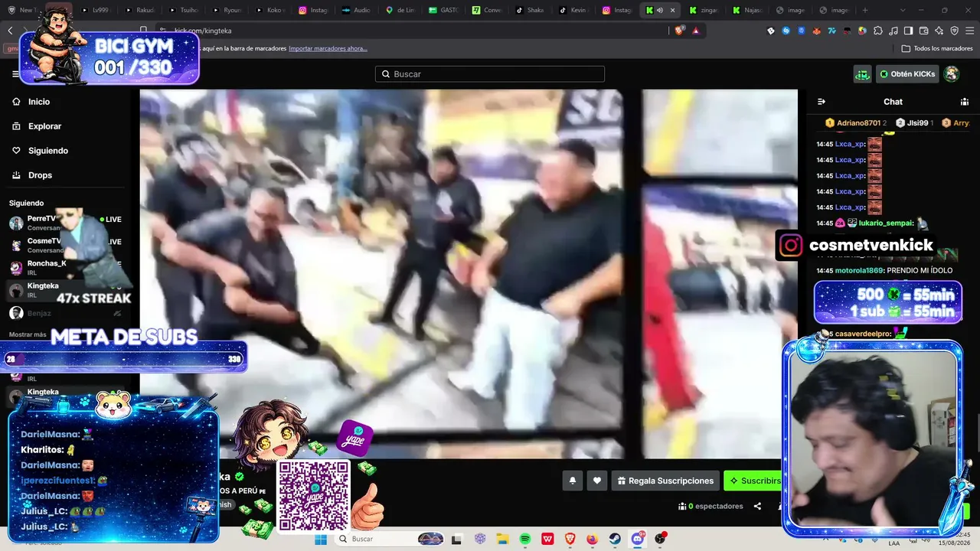Click the stream video player
980x551 pixels.
(x=469, y=274)
